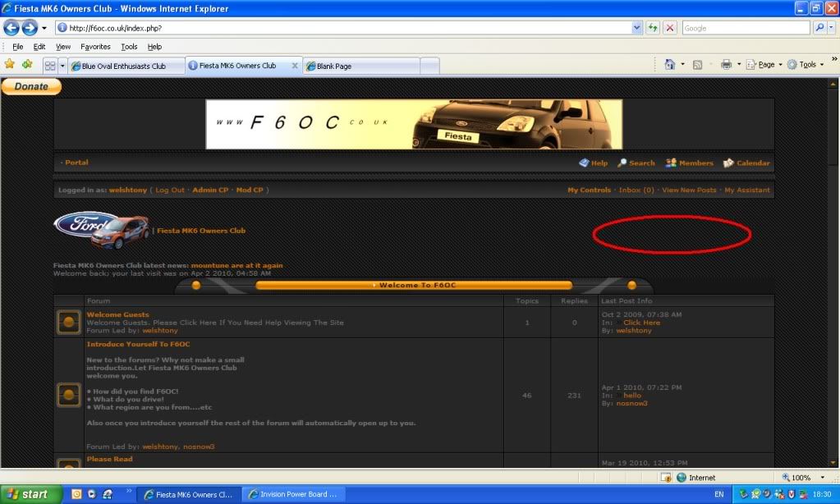The height and width of the screenshot is (504, 840).
Task: Click the Print icon in command bar
Action: (x=726, y=65)
